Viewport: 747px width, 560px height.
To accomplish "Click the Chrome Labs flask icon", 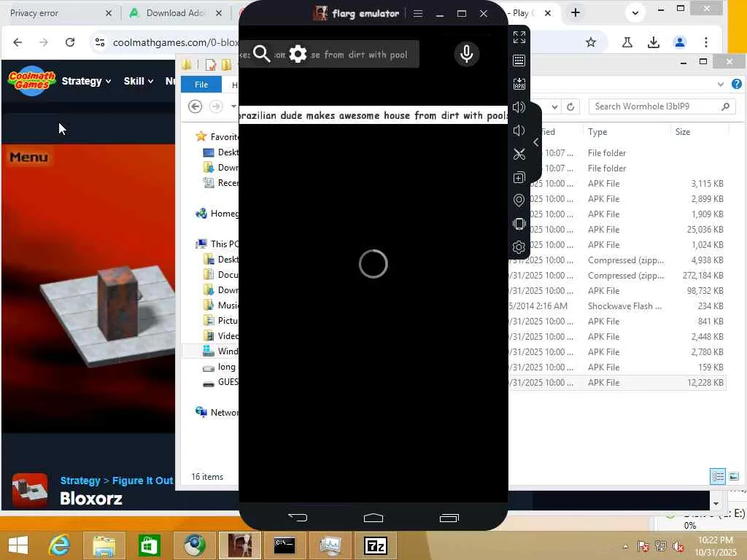I will [x=627, y=42].
